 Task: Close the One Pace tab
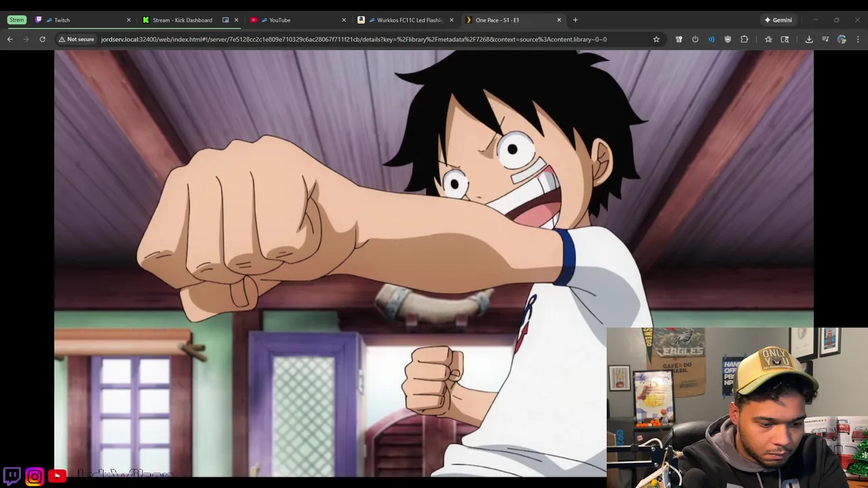pos(559,20)
